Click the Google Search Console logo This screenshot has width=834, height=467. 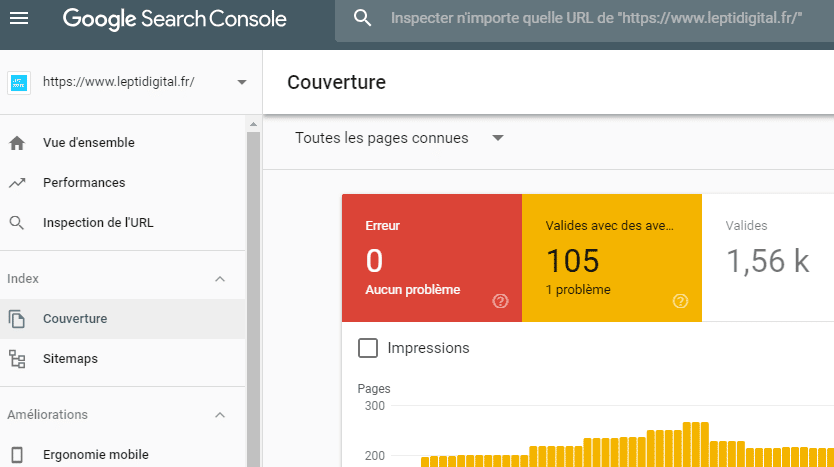tap(174, 19)
